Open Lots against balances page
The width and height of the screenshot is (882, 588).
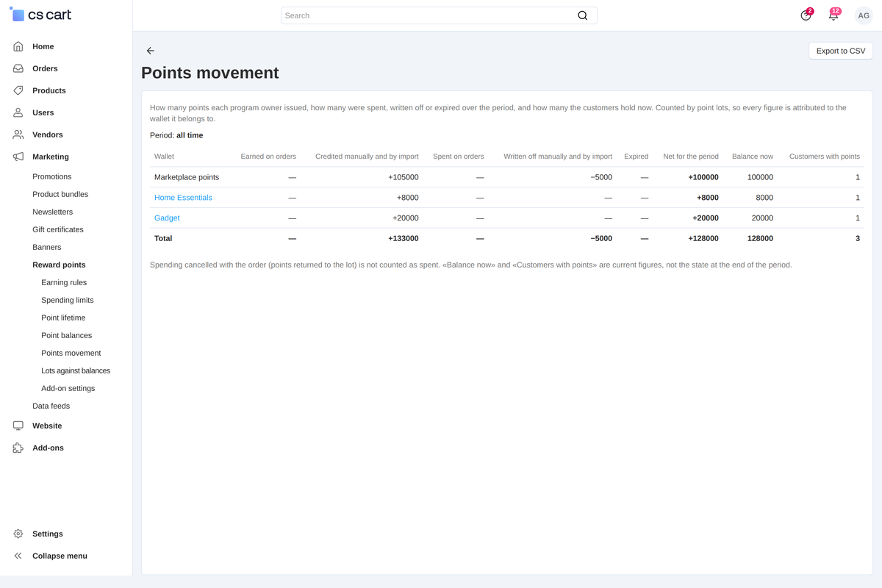tap(76, 370)
